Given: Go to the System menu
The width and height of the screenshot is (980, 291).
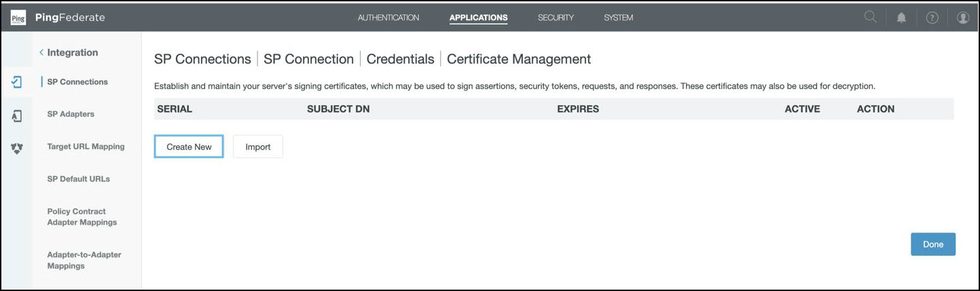Looking at the screenshot, I should click(618, 18).
